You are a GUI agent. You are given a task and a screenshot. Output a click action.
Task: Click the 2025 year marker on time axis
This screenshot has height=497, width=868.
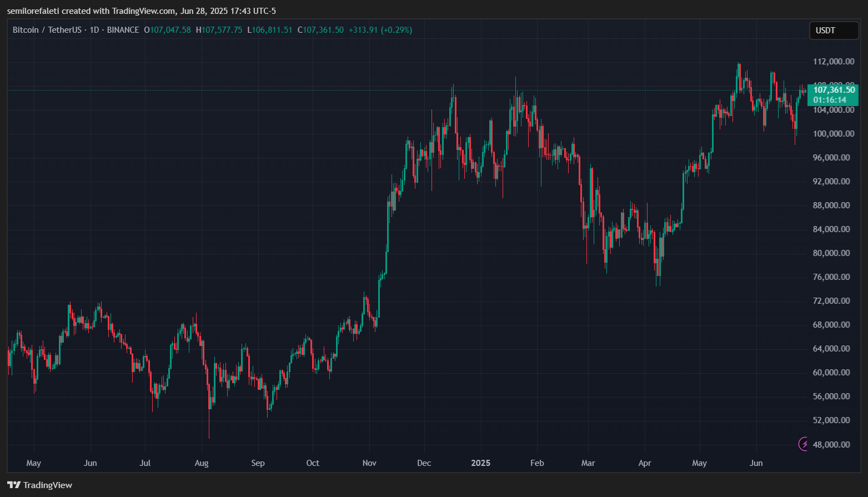tap(480, 463)
